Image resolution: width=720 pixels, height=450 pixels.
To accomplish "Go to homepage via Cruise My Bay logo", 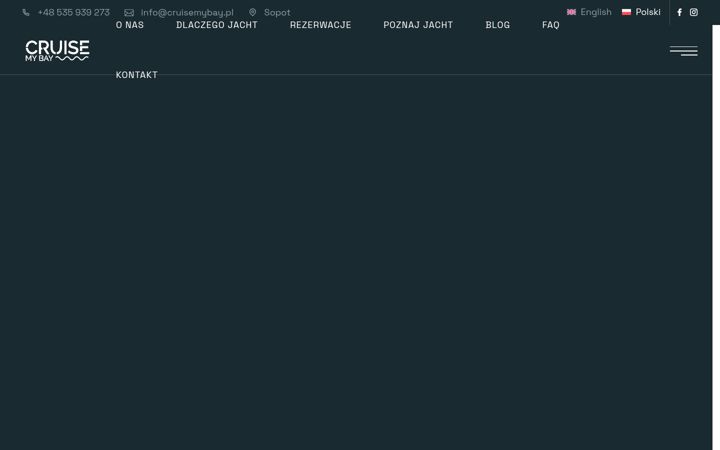I will [x=57, y=51].
